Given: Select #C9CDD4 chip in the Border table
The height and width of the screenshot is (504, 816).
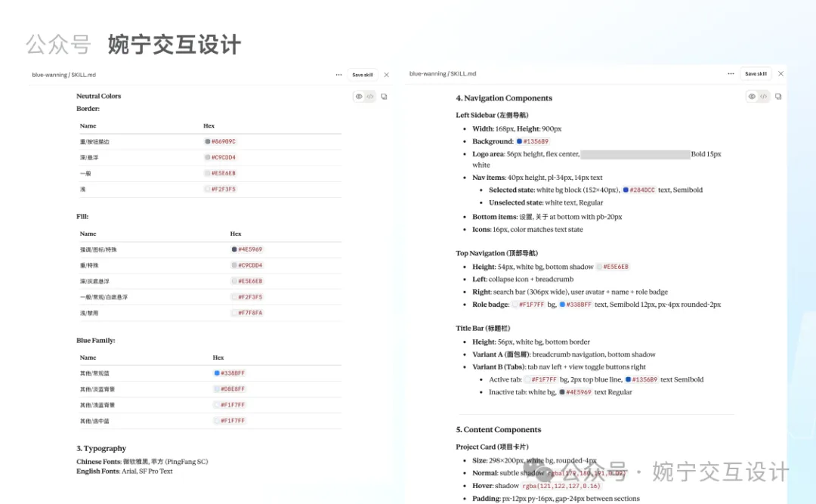Looking at the screenshot, I should pos(221,157).
